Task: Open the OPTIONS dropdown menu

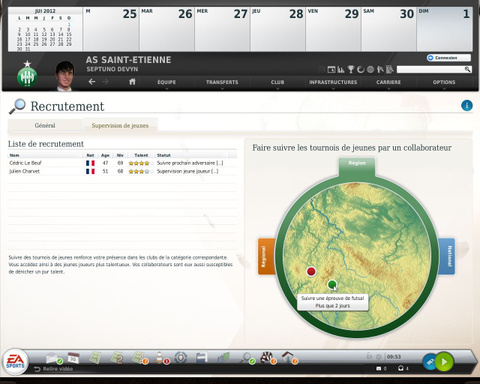Action: [x=444, y=82]
